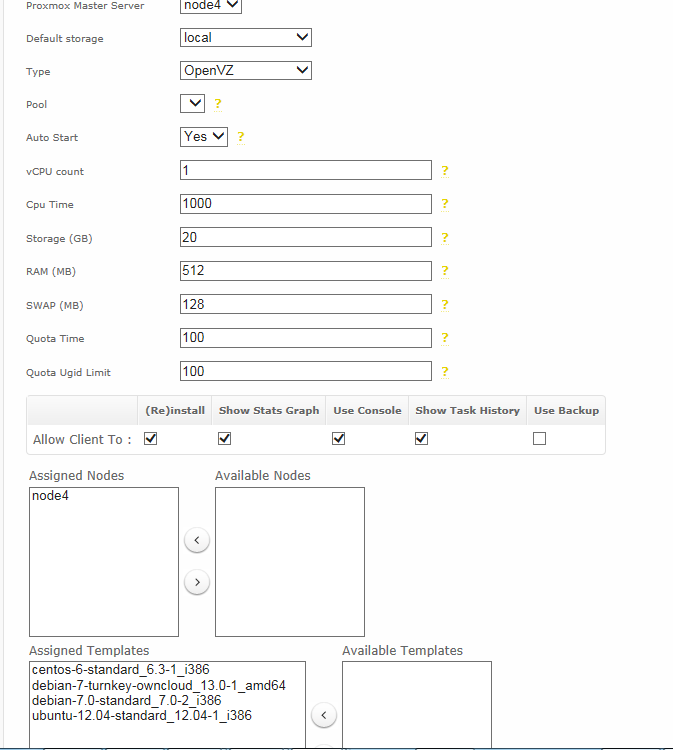Uncheck the Show Stats Graph checkbox
This screenshot has height=750, width=673.
coord(224,438)
